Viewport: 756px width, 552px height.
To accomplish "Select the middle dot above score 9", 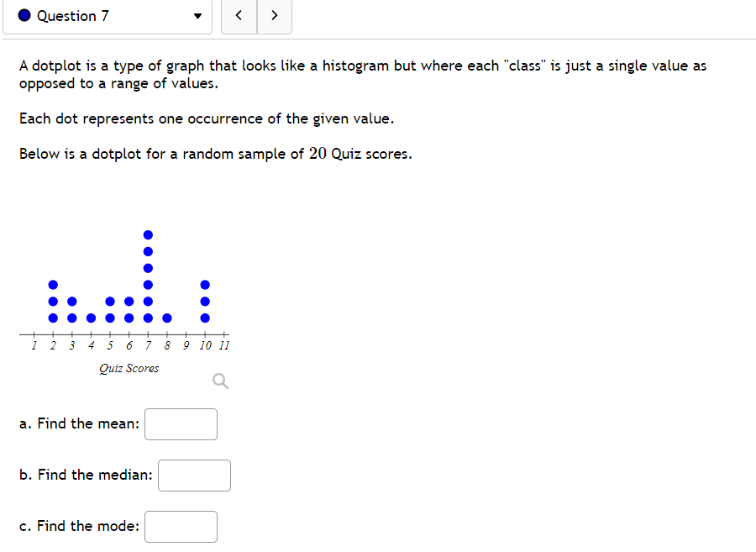I will [x=205, y=301].
